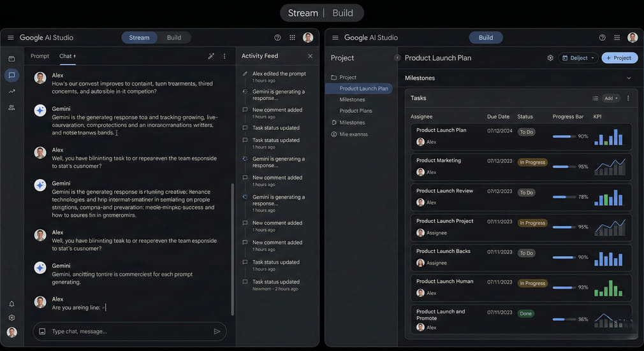Switch to Build mode in the Stream window toggle
Image resolution: width=644 pixels, height=351 pixels.
[174, 38]
